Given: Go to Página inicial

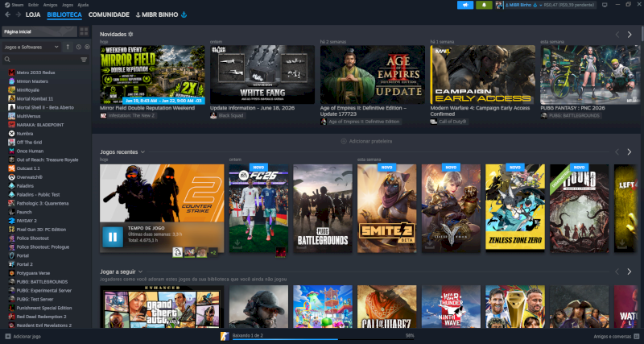Looking at the screenshot, I should [x=39, y=31].
